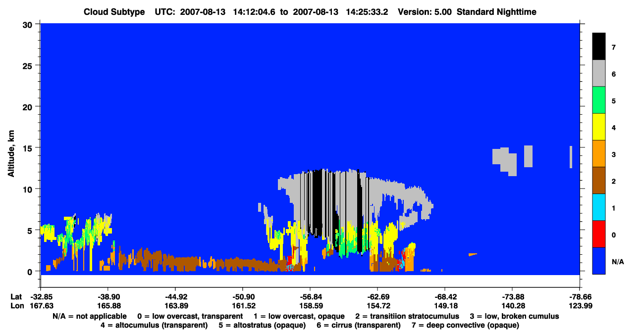
Task: Click the latitude value -38.90
Action: click(107, 296)
